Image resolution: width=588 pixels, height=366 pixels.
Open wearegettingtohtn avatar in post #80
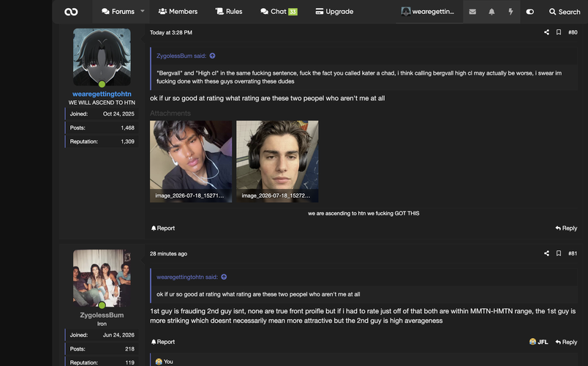click(x=102, y=57)
